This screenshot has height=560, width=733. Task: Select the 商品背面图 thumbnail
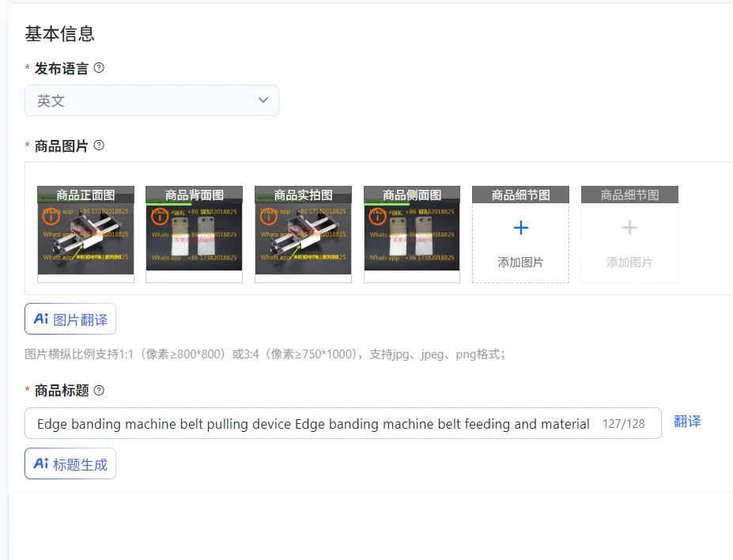(194, 234)
